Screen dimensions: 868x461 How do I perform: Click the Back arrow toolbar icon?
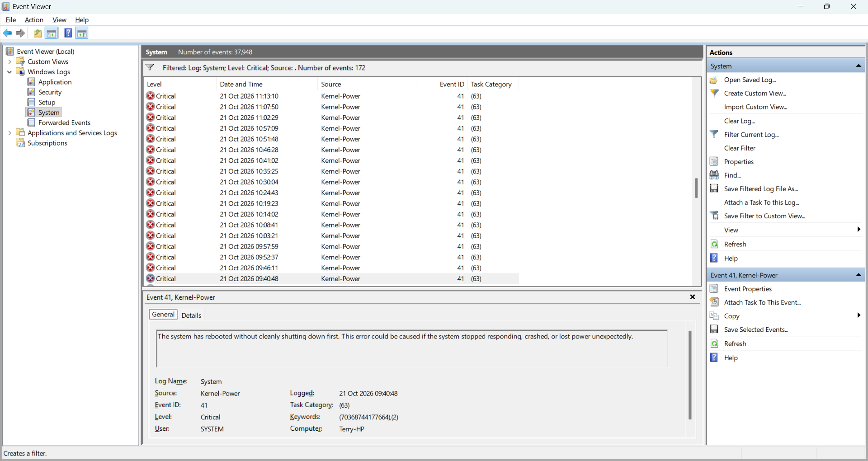click(x=8, y=33)
